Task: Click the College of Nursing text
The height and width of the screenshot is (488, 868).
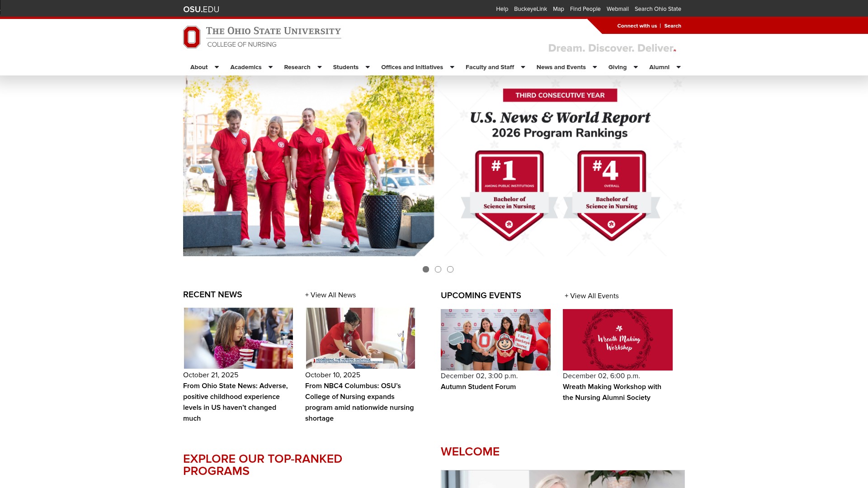Action: tap(242, 44)
